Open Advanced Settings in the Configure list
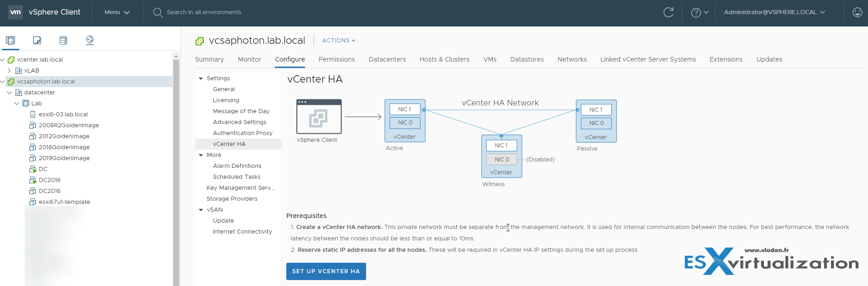Viewport: 868px width, 286px height. tap(239, 122)
